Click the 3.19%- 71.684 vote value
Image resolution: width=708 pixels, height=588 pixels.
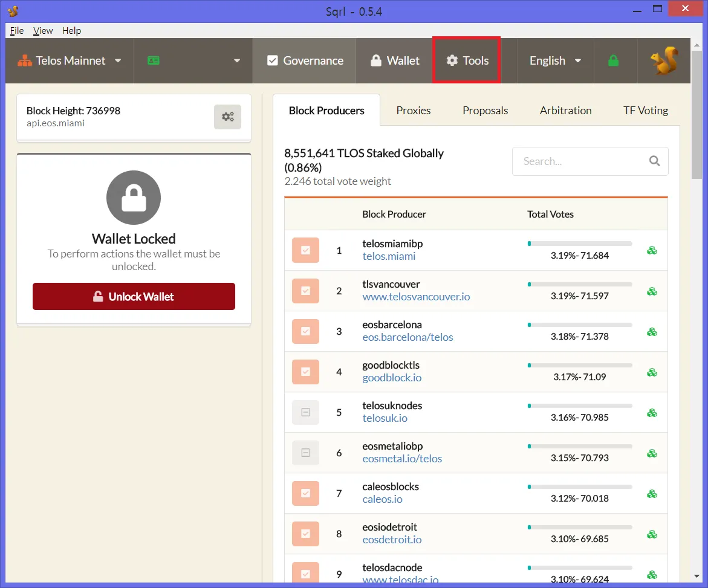tap(580, 256)
